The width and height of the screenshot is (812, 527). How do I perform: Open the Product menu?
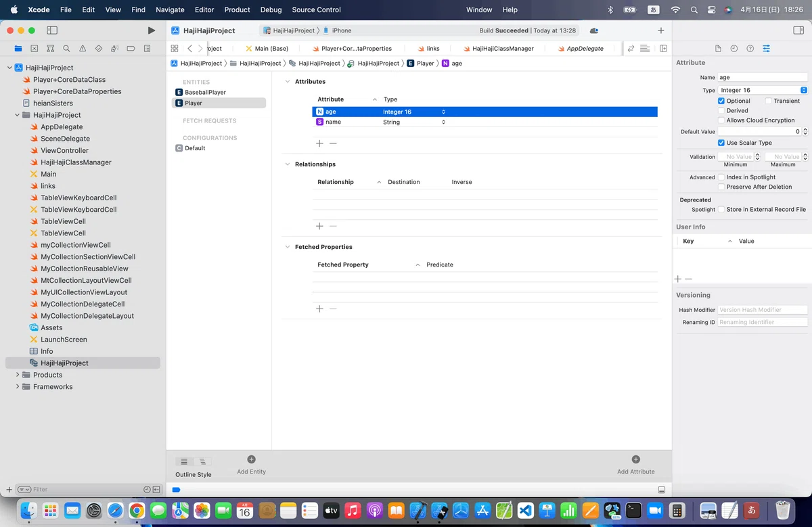click(237, 9)
